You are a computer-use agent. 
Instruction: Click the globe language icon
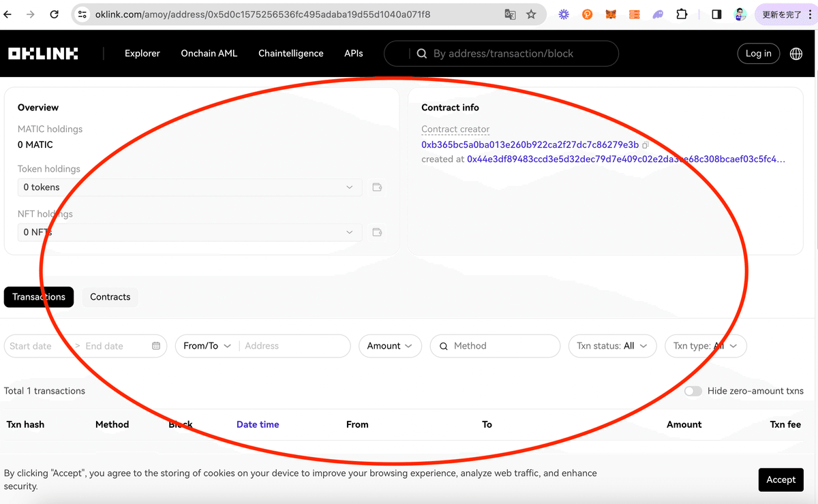click(796, 54)
